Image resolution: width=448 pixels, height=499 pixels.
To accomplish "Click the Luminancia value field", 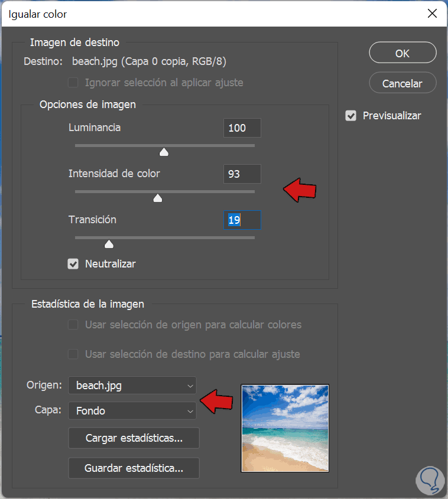I will (242, 128).
